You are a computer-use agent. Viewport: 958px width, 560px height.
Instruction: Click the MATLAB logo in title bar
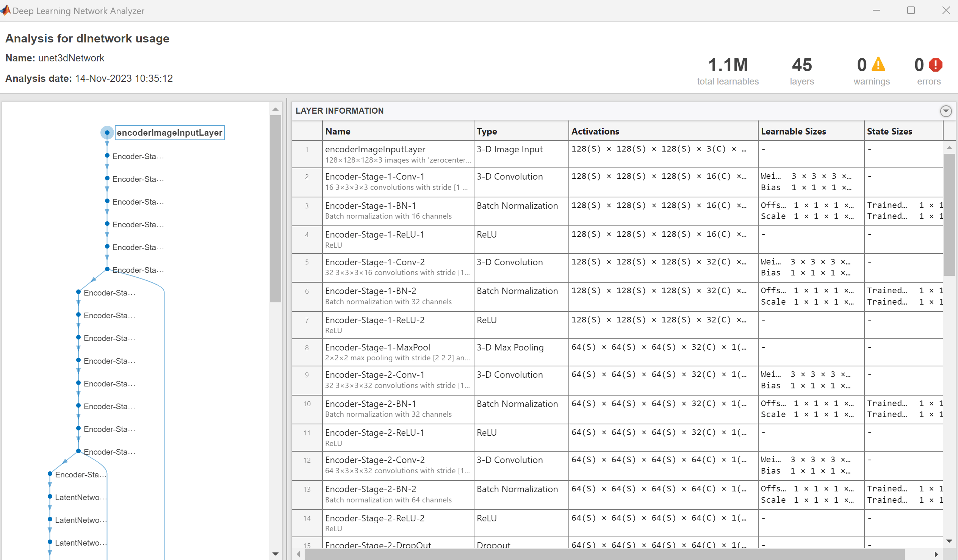click(5, 10)
